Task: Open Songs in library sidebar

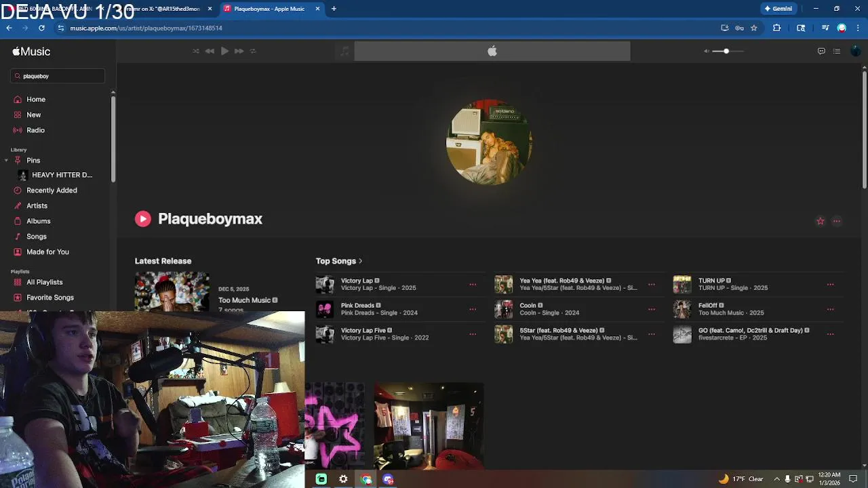Action: click(x=37, y=237)
